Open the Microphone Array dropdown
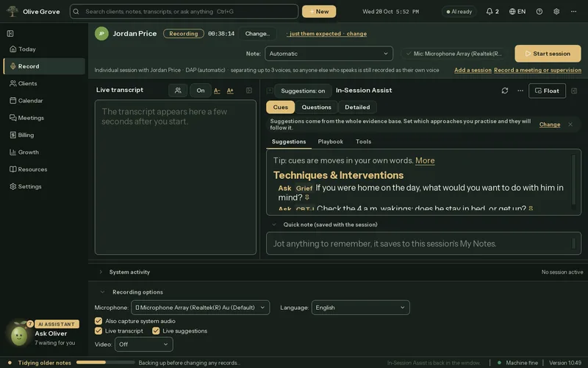Image resolution: width=588 pixels, height=368 pixels. 200,308
